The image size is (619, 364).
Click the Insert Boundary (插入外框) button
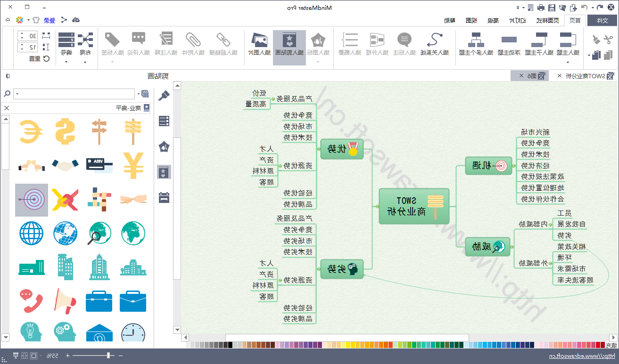376,44
